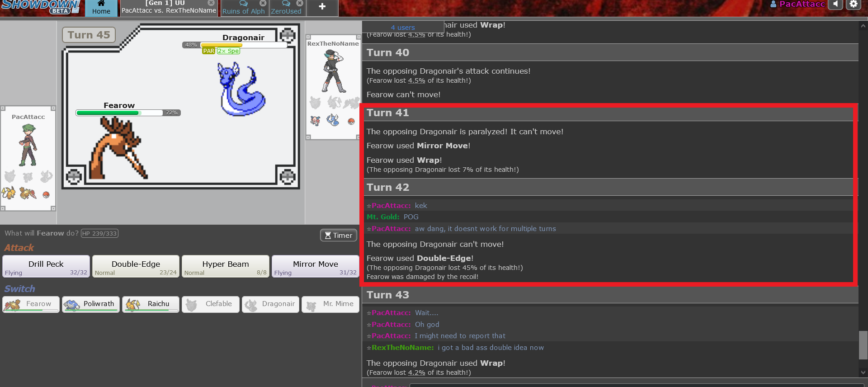Click the Turn 40 heading in battle log
The width and height of the screenshot is (868, 387).
click(x=387, y=52)
